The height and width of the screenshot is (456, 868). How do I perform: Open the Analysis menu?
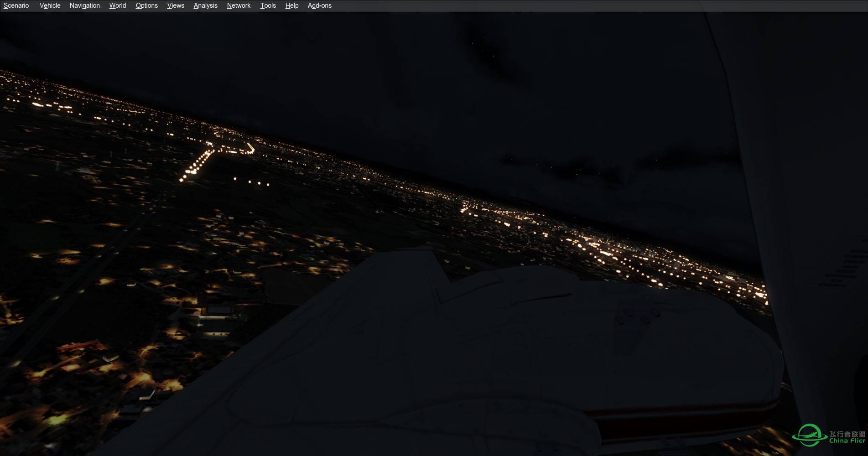pos(205,5)
